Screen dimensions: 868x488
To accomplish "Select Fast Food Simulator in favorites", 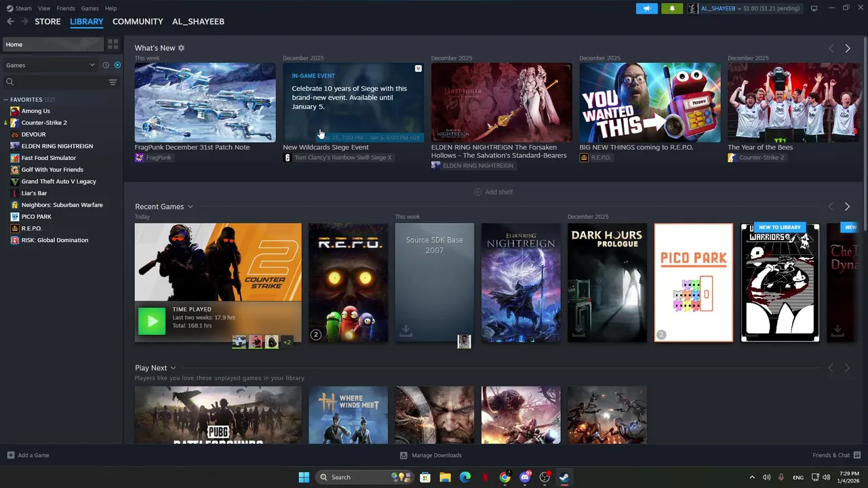I will click(x=48, y=158).
